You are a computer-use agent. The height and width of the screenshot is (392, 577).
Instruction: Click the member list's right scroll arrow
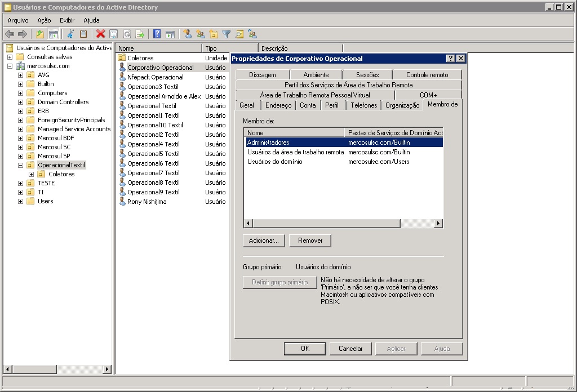(x=438, y=224)
